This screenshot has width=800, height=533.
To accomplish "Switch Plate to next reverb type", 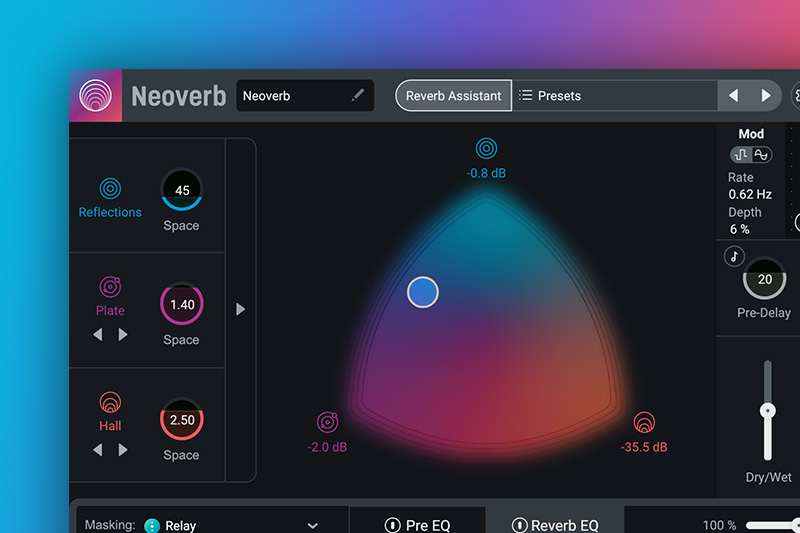I will click(x=123, y=335).
